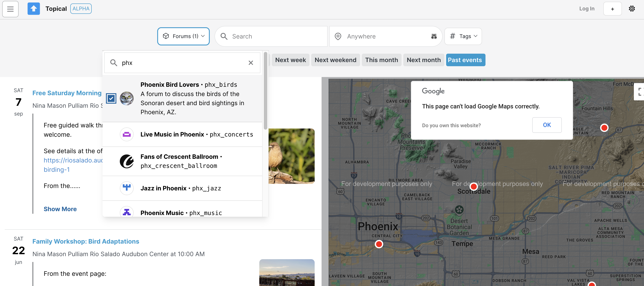Open the Tags dropdown
644x286 pixels.
pyautogui.click(x=463, y=36)
